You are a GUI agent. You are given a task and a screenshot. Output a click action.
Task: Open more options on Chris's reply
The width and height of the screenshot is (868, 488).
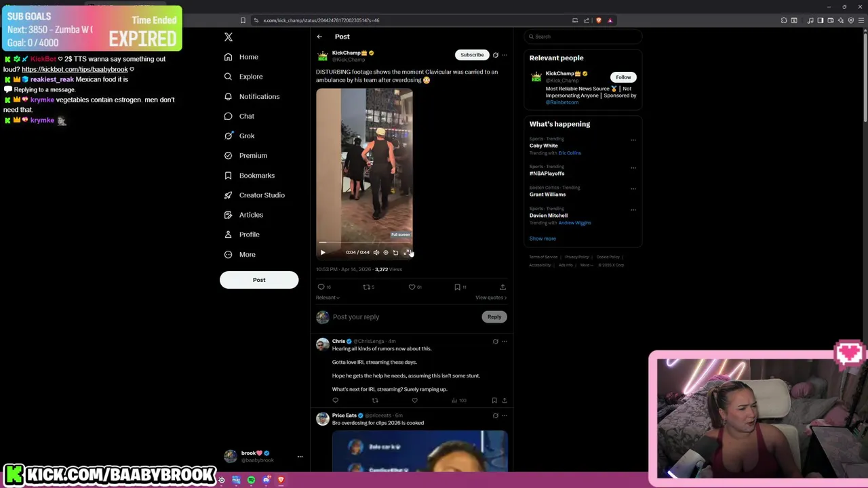click(x=504, y=342)
